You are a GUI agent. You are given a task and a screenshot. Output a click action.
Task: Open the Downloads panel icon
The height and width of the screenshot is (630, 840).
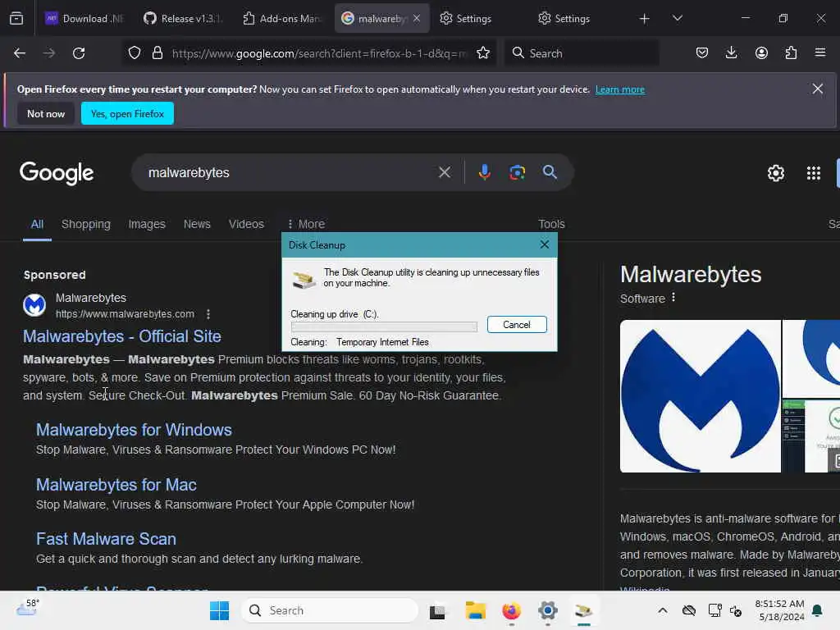731,52
